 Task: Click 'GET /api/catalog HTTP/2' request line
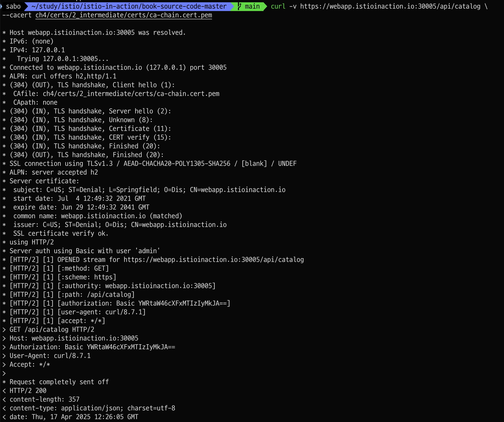pyautogui.click(x=52, y=329)
